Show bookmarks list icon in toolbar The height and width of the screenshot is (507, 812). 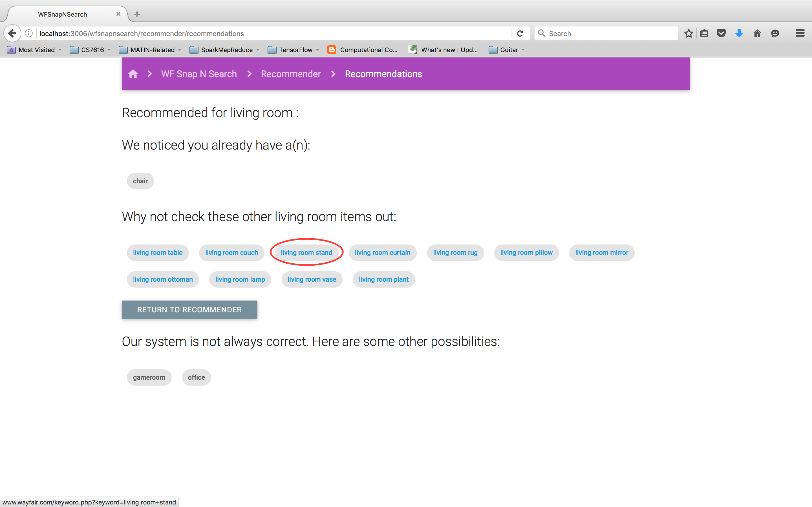tap(704, 34)
